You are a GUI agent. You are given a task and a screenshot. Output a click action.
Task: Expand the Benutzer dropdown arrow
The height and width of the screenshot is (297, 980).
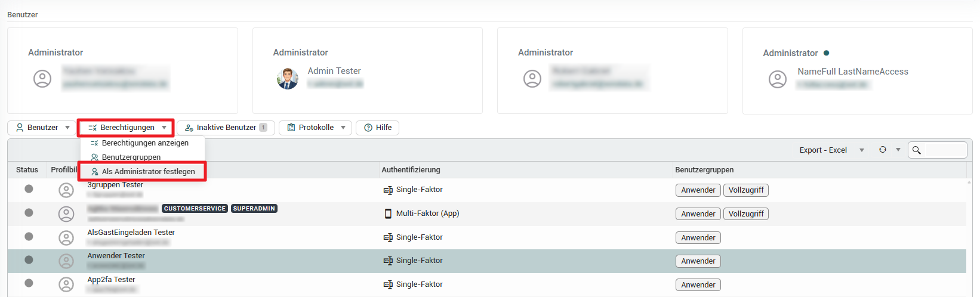pyautogui.click(x=67, y=128)
